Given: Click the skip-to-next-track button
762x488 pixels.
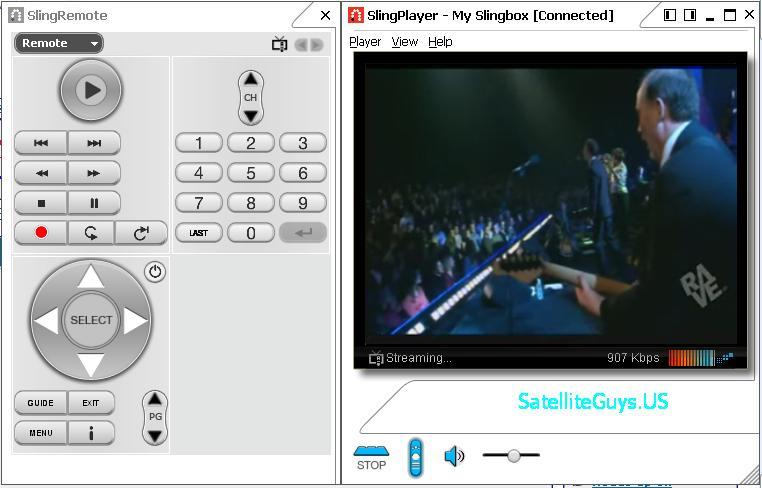Looking at the screenshot, I should pos(94,143).
